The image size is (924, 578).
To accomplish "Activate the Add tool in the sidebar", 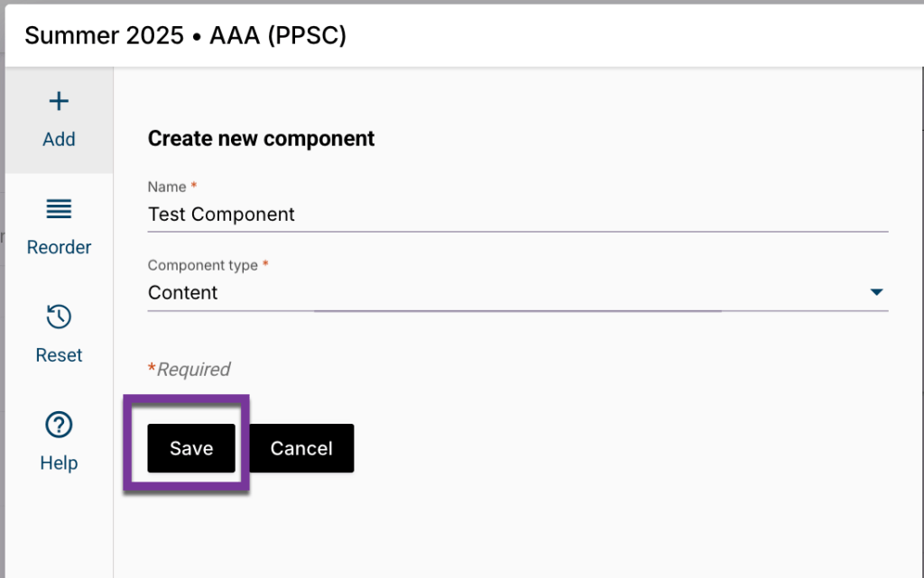I will point(59,117).
